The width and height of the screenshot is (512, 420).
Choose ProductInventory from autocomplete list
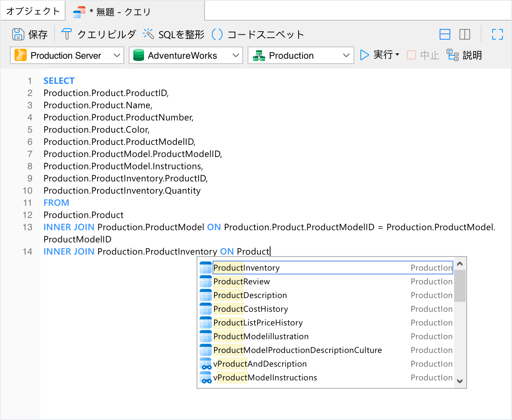point(246,268)
